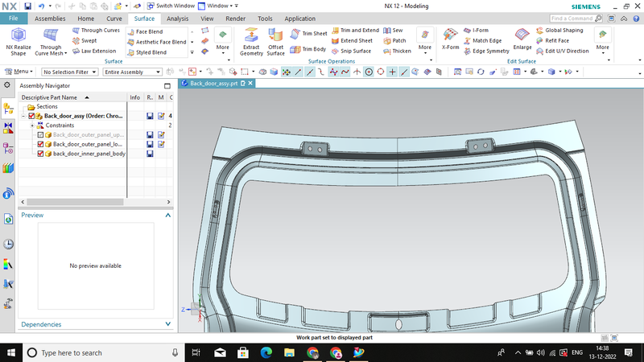Click taskbar search field
644x362 pixels.
point(103,352)
